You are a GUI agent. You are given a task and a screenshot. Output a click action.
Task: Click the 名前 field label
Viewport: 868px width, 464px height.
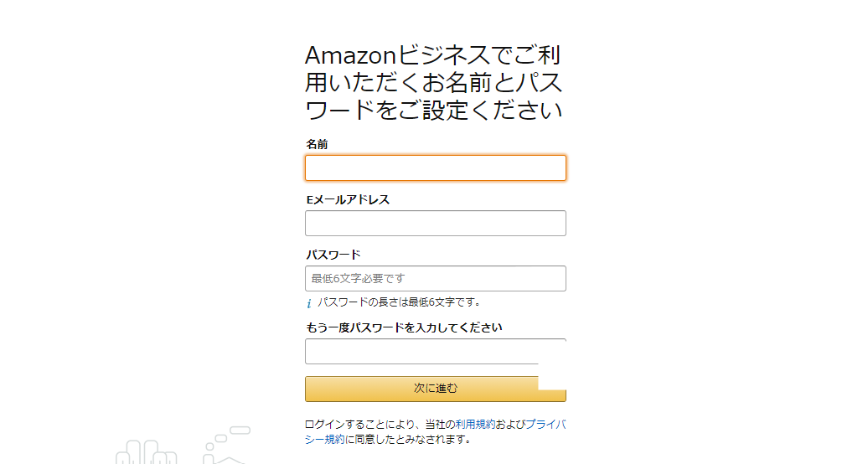point(317,144)
